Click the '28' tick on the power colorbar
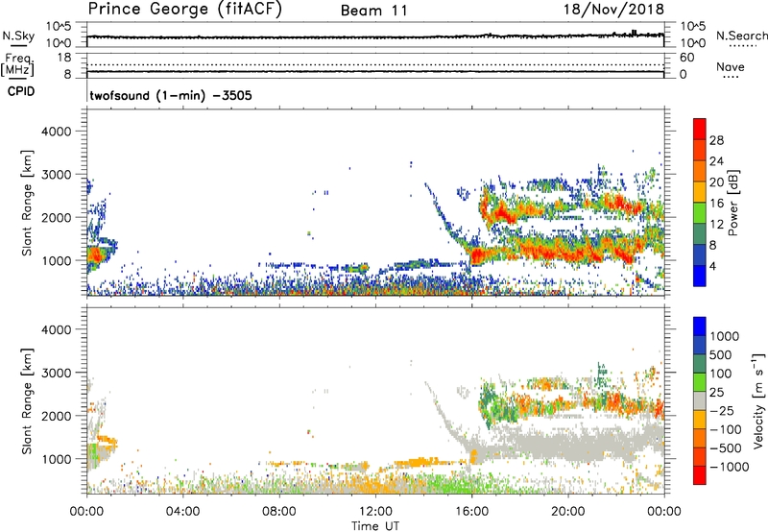 [x=716, y=140]
